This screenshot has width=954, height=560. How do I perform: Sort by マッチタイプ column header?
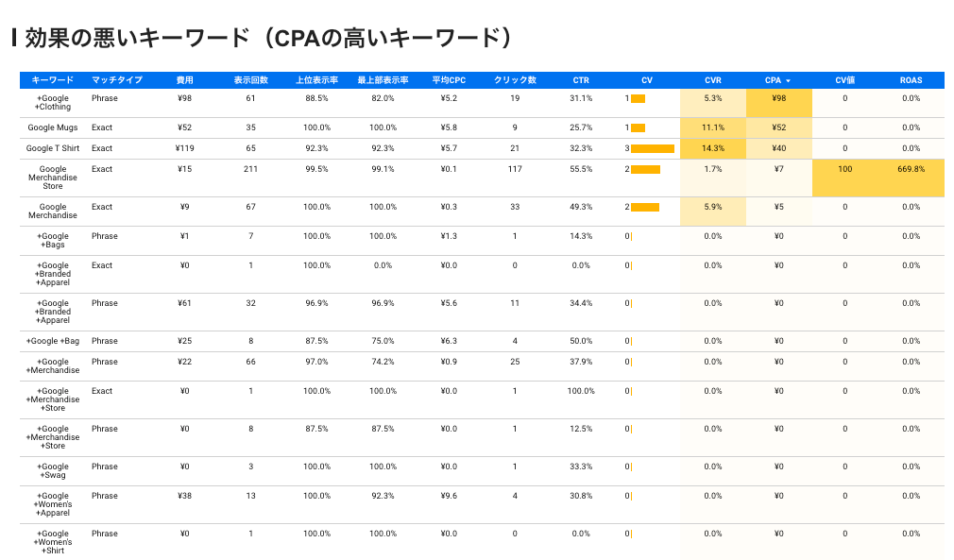coord(117,80)
